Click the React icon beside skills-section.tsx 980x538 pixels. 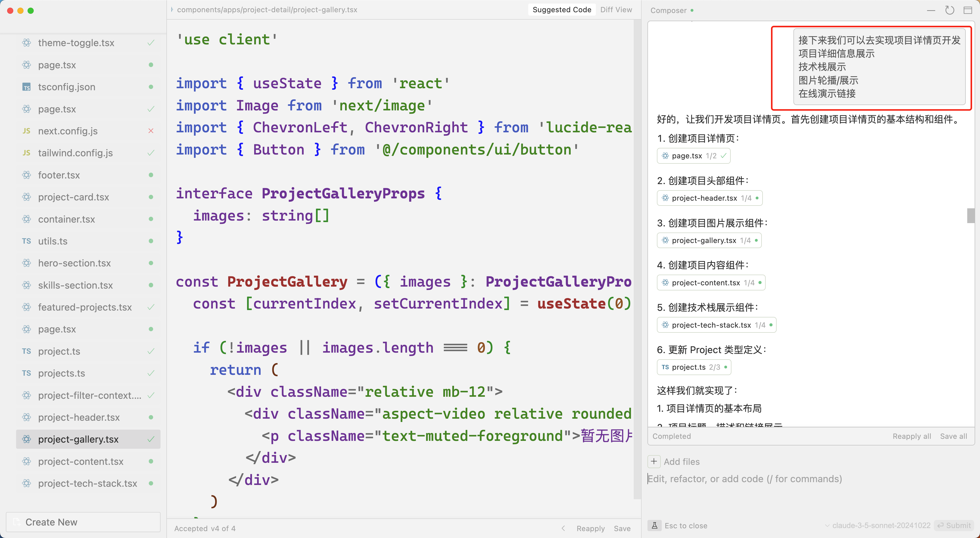[x=26, y=285]
